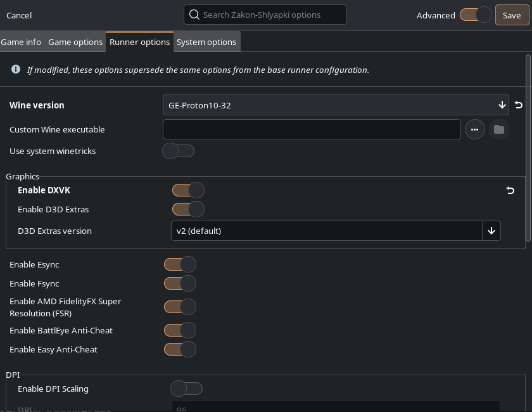
Task: Switch to the Game info tab
Action: [21, 42]
